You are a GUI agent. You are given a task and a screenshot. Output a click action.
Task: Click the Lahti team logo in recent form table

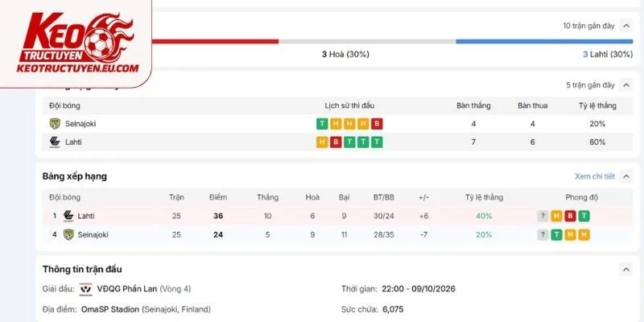(55, 142)
